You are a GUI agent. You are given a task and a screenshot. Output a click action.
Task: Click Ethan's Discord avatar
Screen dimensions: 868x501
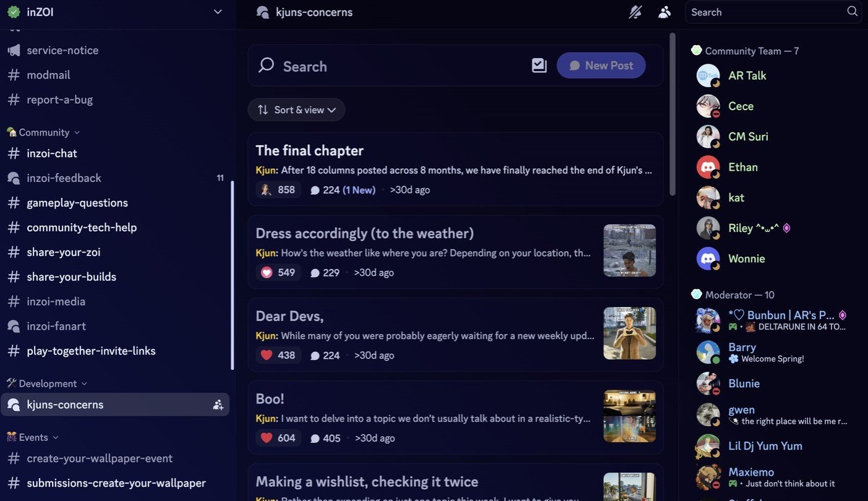pos(708,167)
